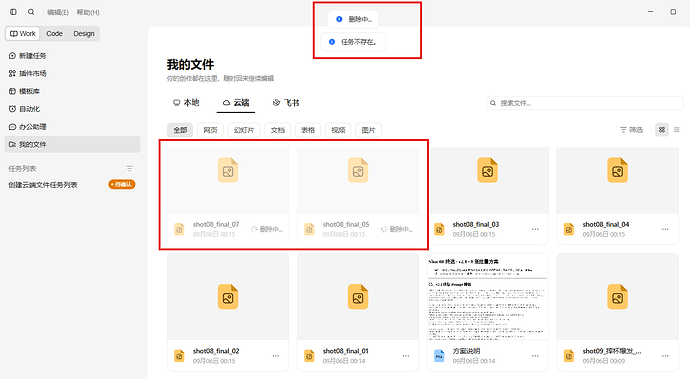The width and height of the screenshot is (690, 379).
Task: Open the 帮助(H) menu
Action: click(x=88, y=12)
